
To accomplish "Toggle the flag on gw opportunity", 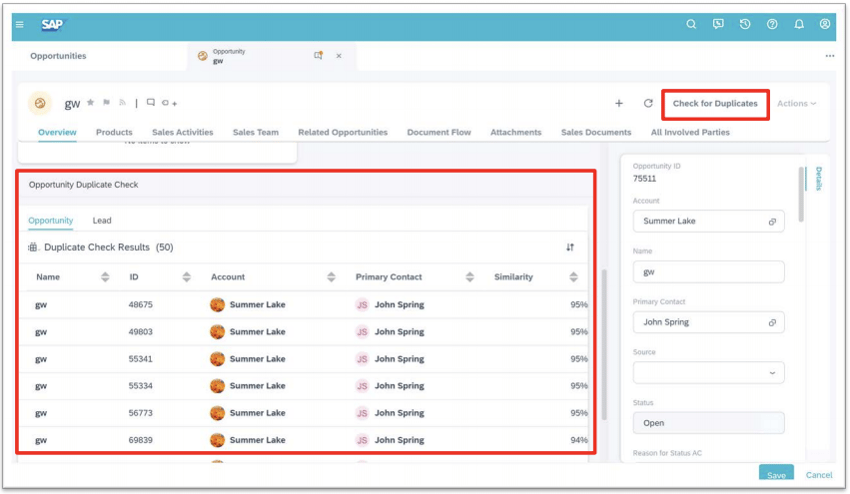I will (106, 102).
